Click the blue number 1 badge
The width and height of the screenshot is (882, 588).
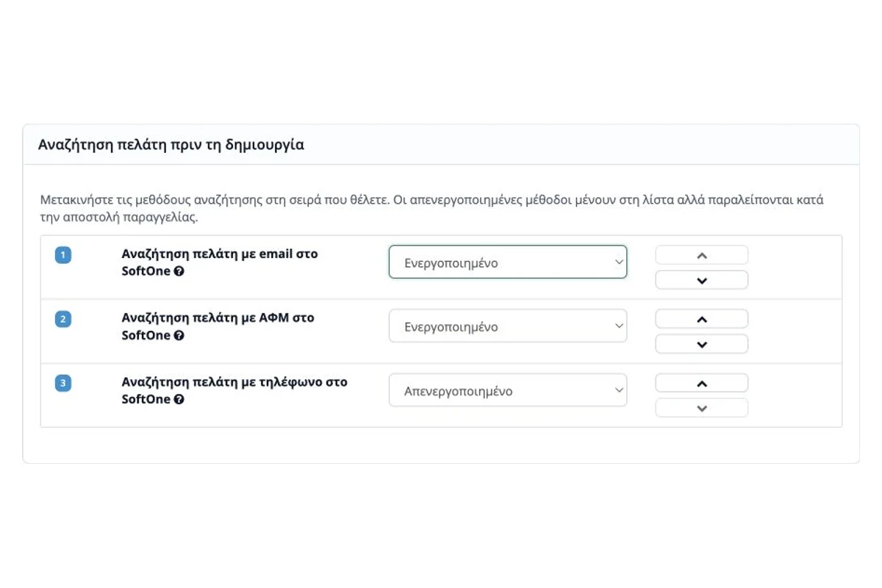pos(63,255)
